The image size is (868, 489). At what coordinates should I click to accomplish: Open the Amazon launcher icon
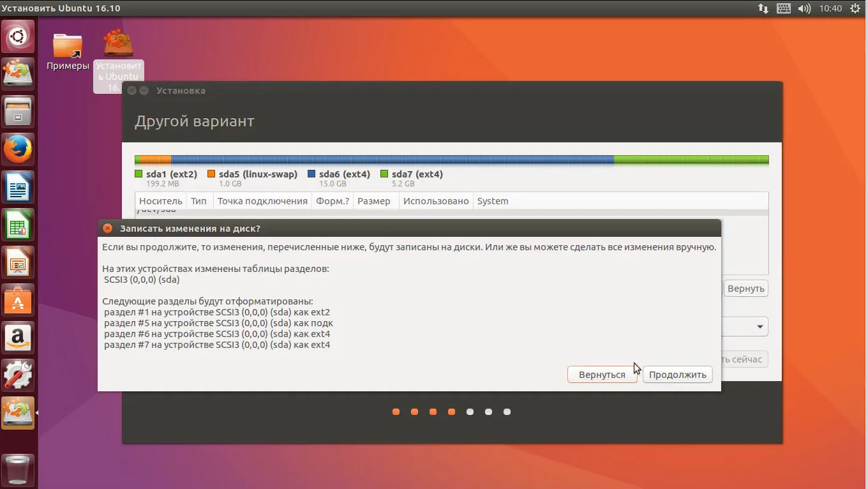(x=18, y=338)
